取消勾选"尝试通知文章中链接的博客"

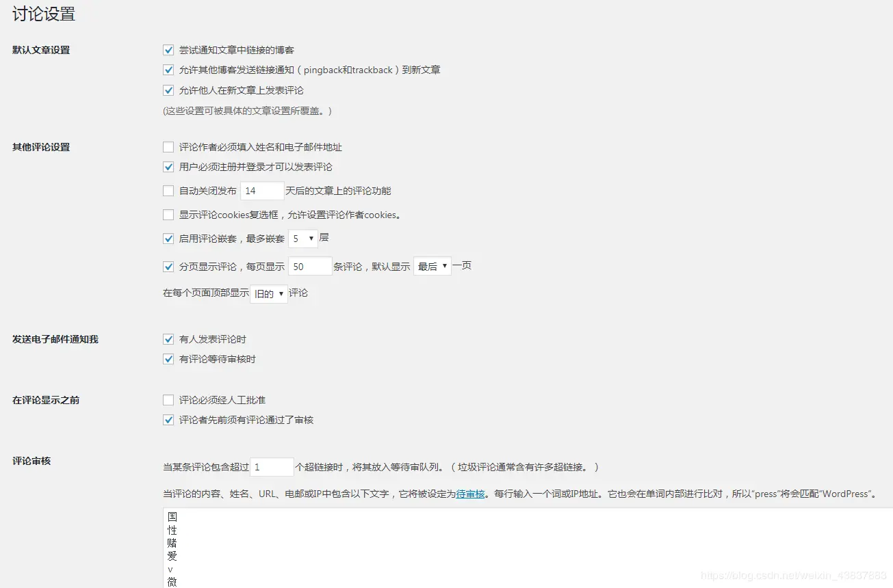tap(168, 49)
